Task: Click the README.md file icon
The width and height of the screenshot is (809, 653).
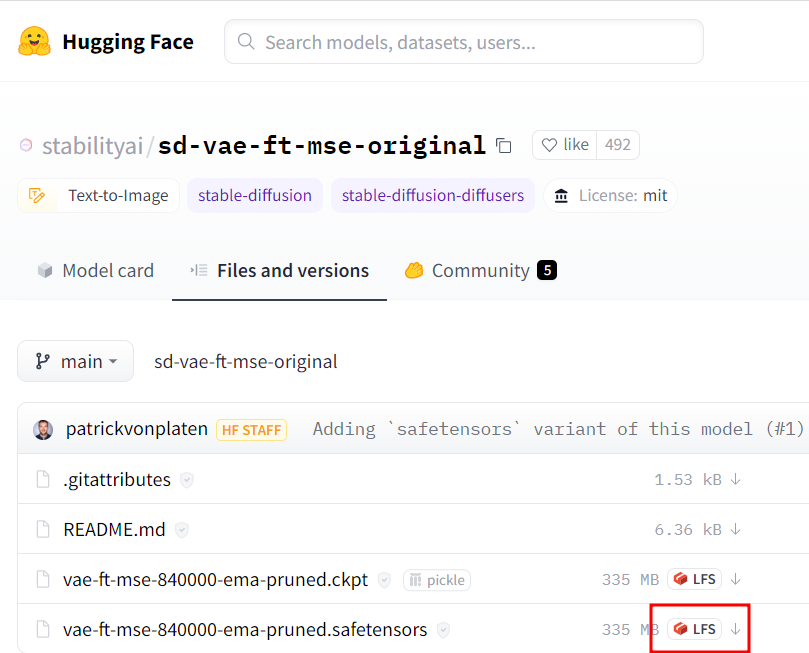Action: [43, 529]
